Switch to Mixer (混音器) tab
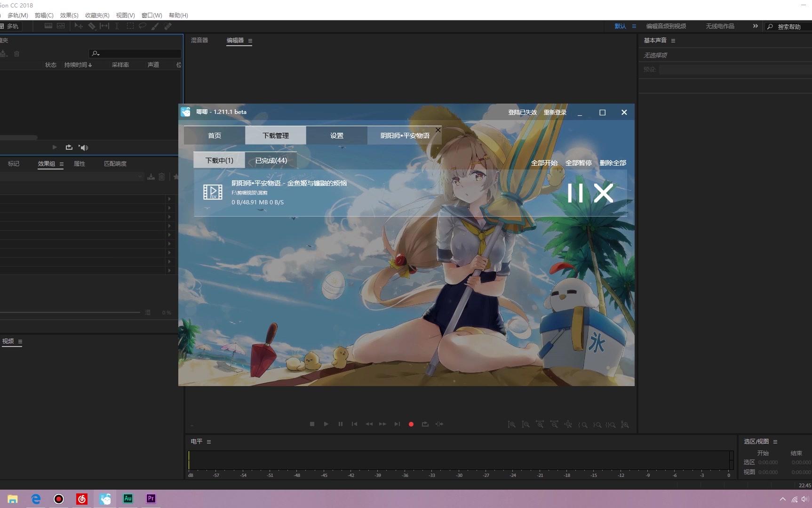Screen dimensions: 812x508 (199, 40)
